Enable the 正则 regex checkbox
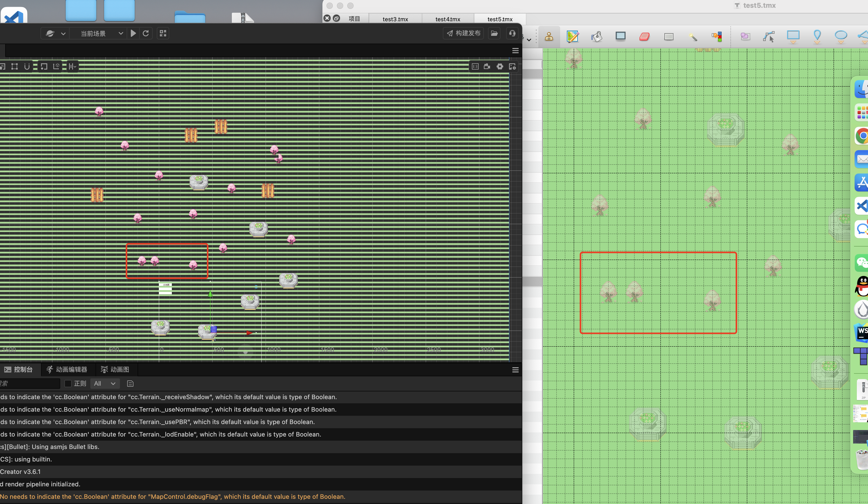868x504 pixels. (68, 383)
